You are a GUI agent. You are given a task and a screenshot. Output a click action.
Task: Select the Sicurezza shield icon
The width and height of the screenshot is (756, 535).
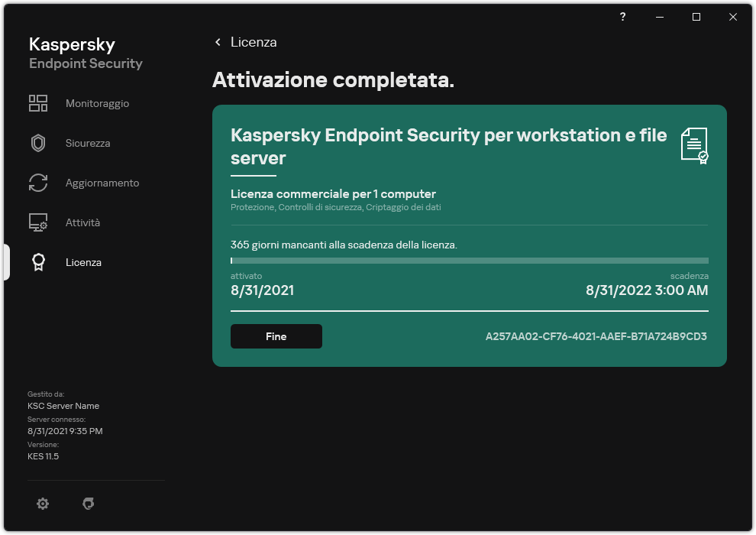(38, 143)
